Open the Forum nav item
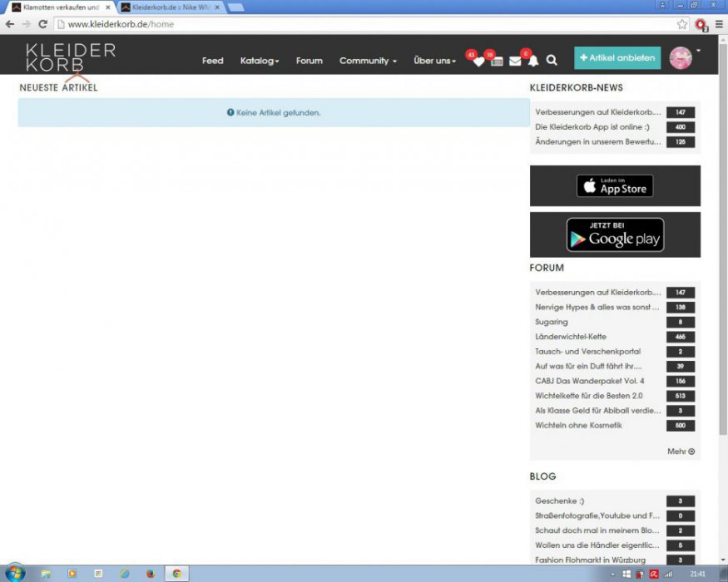 [x=309, y=61]
